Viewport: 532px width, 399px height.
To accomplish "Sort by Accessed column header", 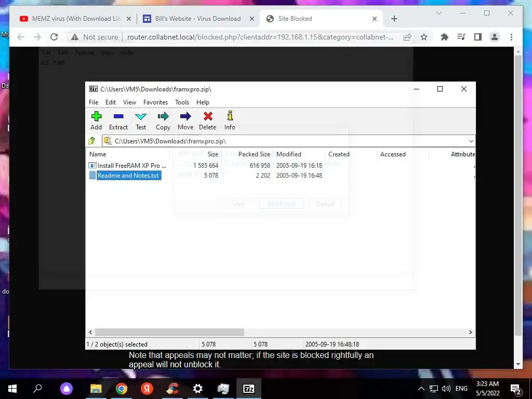I will [403, 154].
